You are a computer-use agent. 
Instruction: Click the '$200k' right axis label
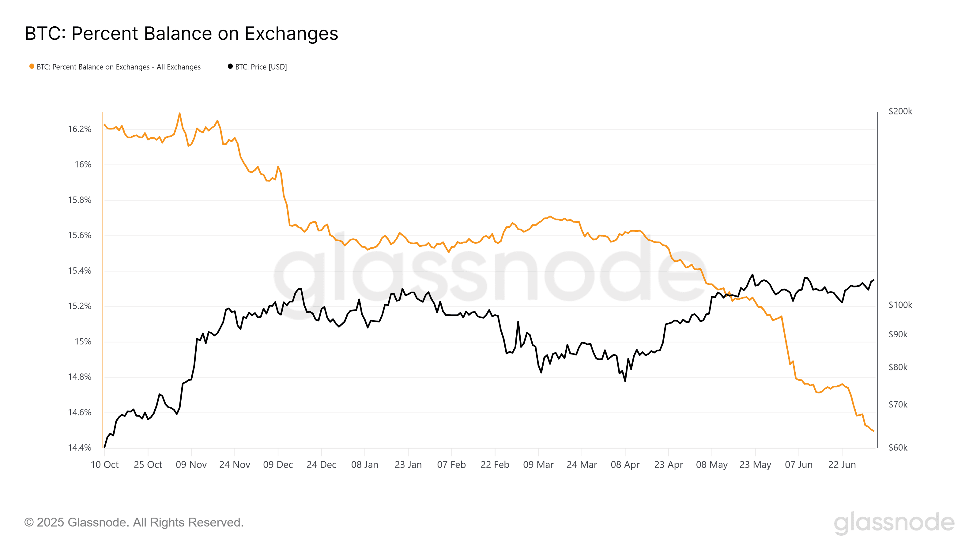900,111
